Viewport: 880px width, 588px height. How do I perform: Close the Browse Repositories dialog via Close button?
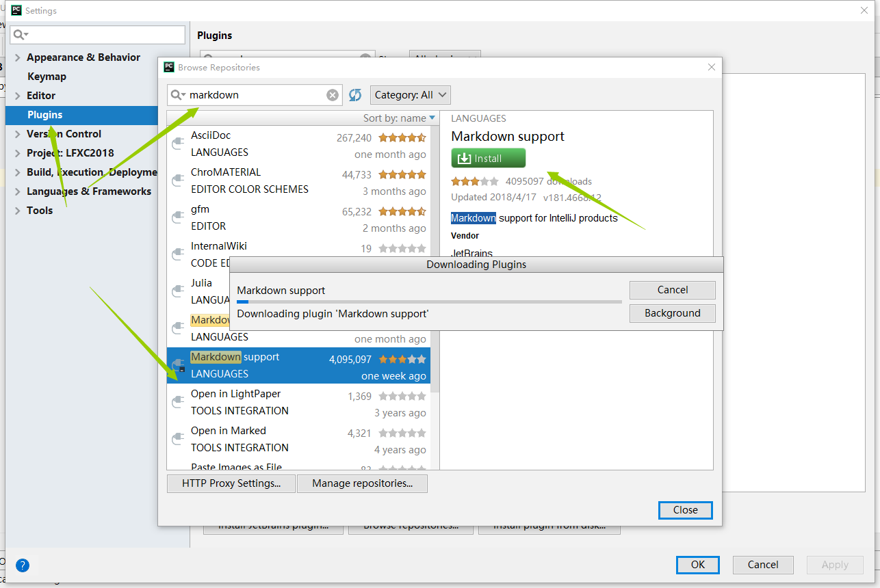tap(686, 510)
